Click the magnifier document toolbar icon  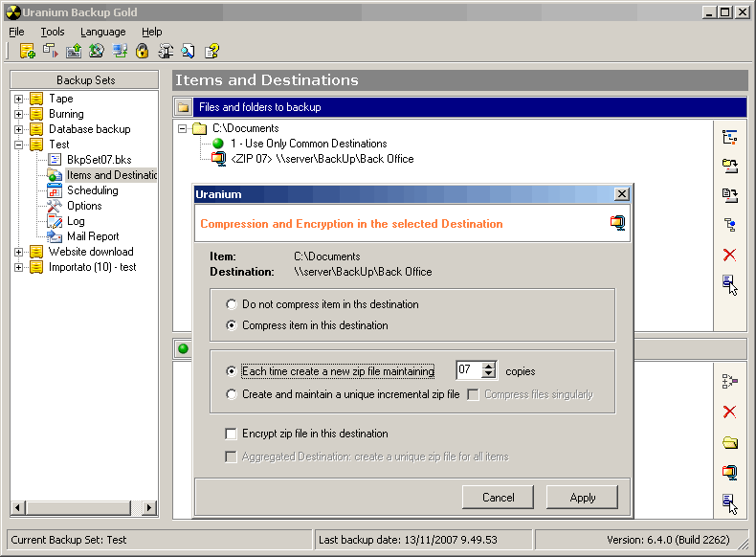(x=189, y=51)
